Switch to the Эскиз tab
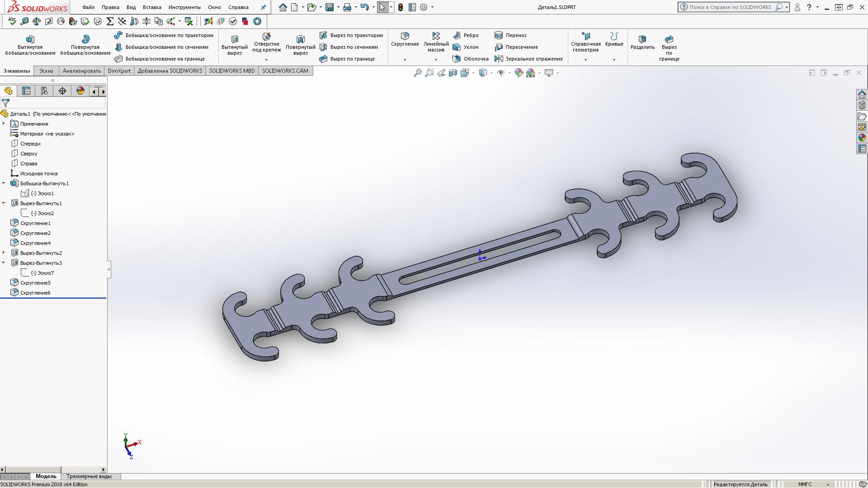This screenshot has height=488, width=868. point(46,71)
